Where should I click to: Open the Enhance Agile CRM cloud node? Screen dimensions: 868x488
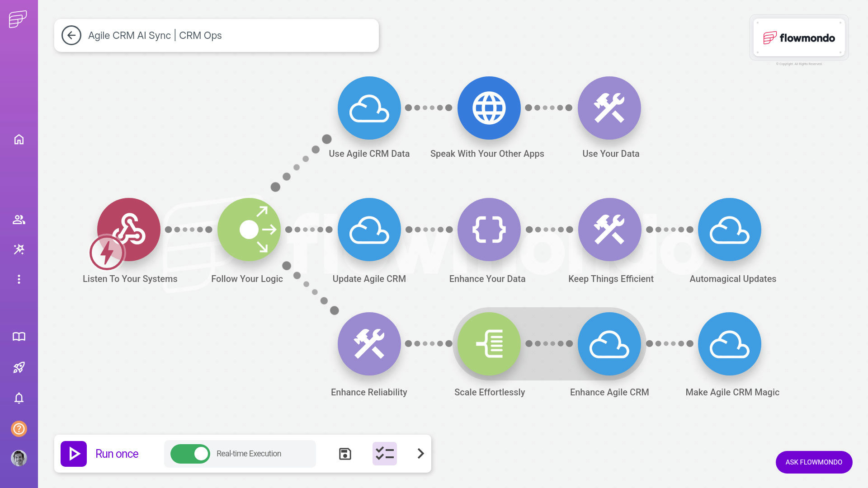609,343
